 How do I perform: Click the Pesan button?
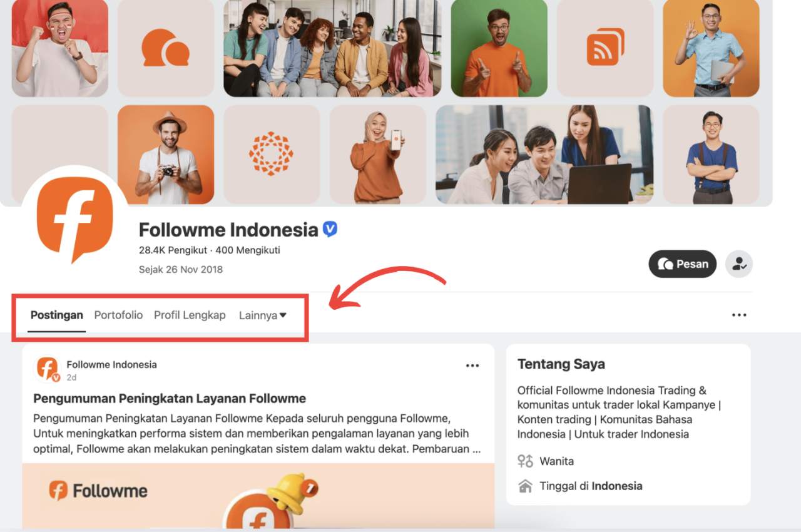pyautogui.click(x=682, y=263)
